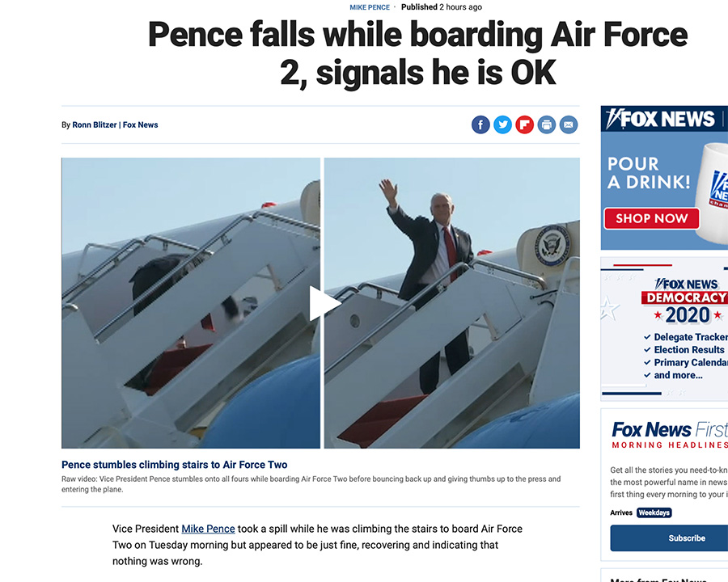
Task: Share via red Flipboard icon
Action: [525, 124]
